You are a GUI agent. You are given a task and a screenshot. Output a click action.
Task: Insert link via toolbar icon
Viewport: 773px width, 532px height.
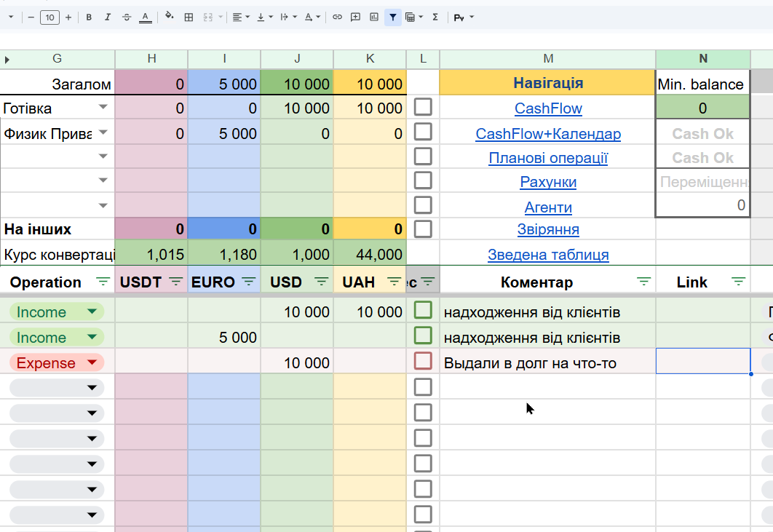pyautogui.click(x=337, y=17)
